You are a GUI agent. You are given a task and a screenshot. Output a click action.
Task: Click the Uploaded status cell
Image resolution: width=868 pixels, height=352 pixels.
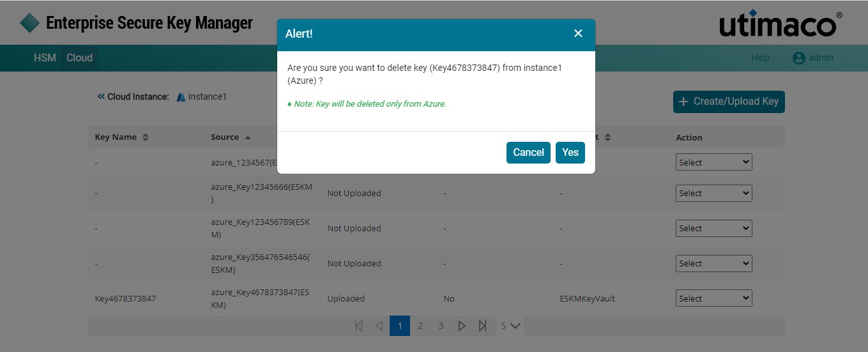pyautogui.click(x=346, y=298)
